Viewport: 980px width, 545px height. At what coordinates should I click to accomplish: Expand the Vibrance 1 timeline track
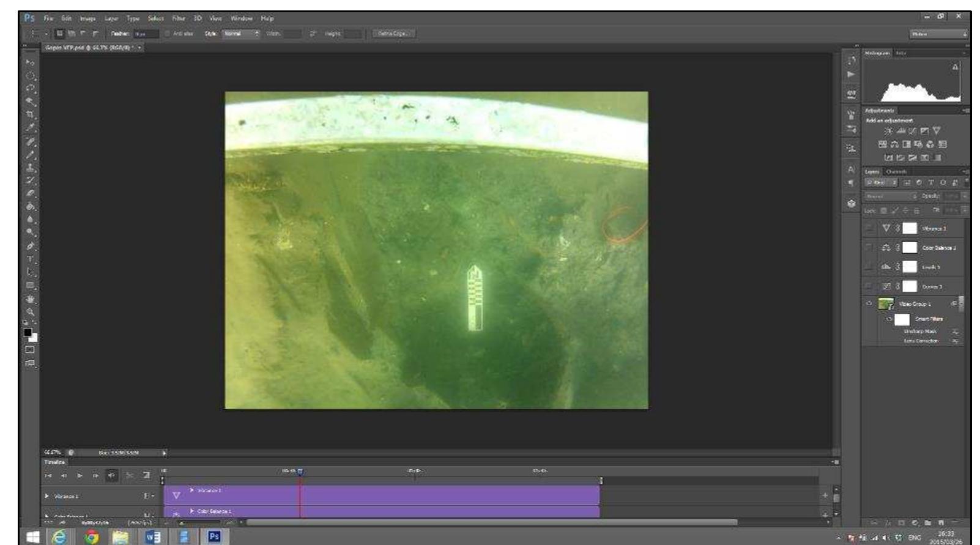tap(47, 496)
